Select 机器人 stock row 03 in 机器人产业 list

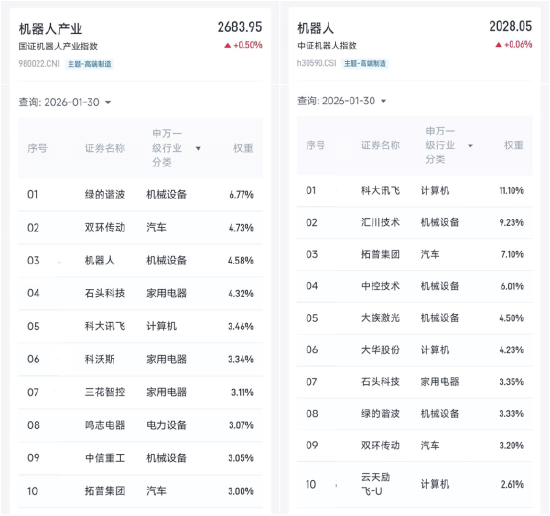[100, 260]
